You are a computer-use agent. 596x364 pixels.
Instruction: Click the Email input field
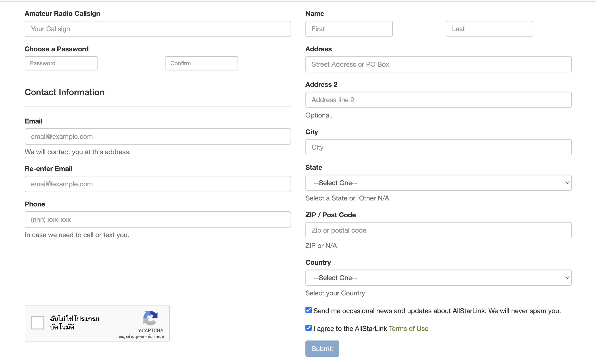tap(158, 137)
